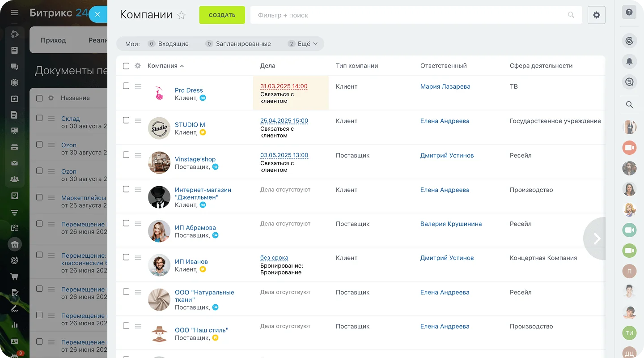The width and height of the screenshot is (644, 358).
Task: Click row menu icon for Pro Dress
Action: coord(138,86)
